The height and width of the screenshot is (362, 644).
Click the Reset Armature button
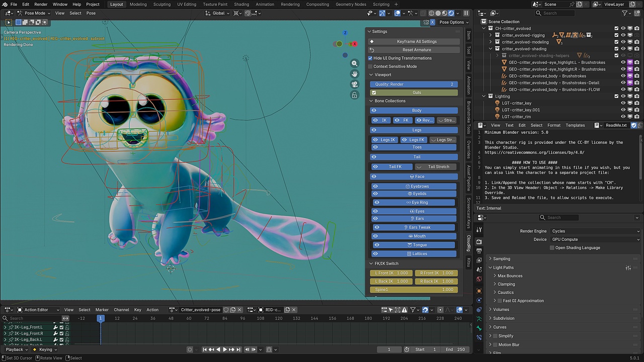[415, 50]
